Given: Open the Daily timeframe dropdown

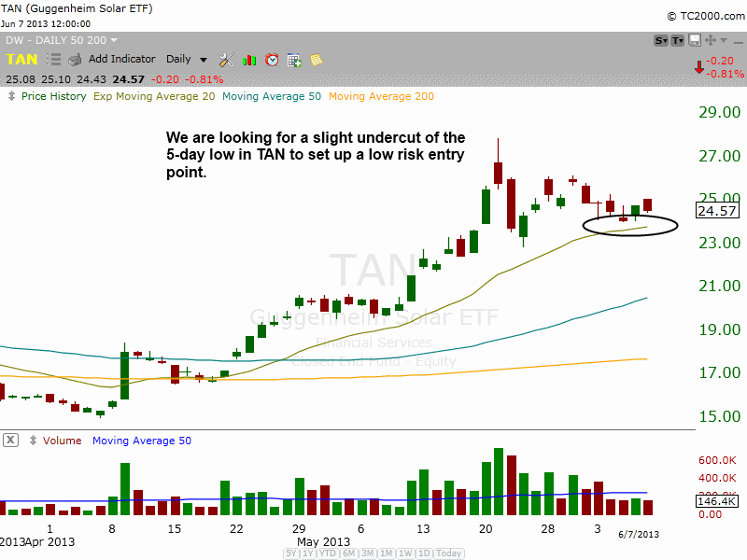Looking at the screenshot, I should click(186, 59).
